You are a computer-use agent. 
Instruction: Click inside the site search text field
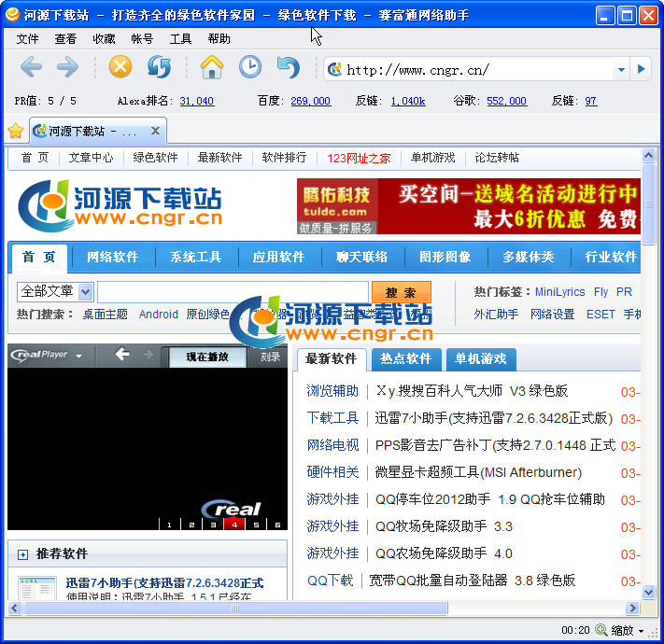coord(233,292)
